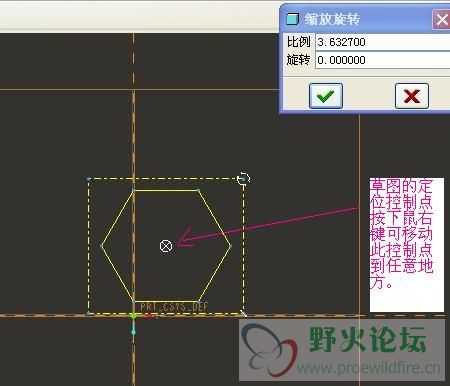This screenshot has width=450, height=386.
Task: Click the 旋转 rotation value field
Action: click(x=383, y=60)
